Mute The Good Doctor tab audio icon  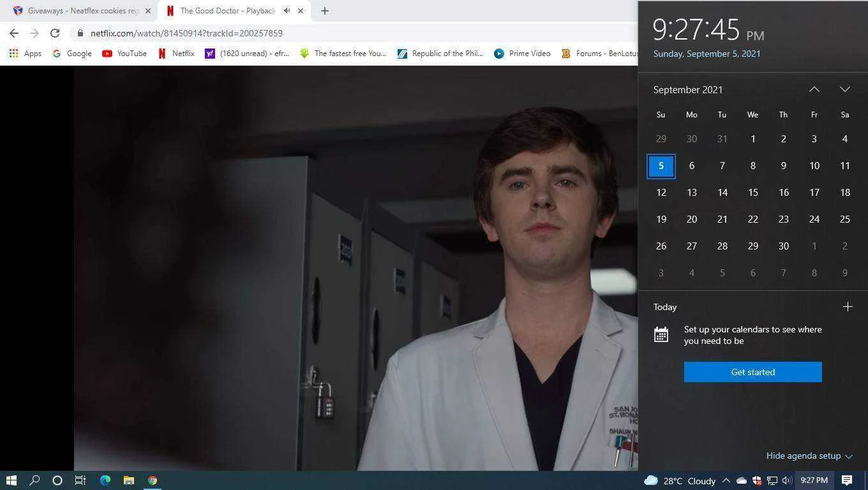tap(287, 11)
